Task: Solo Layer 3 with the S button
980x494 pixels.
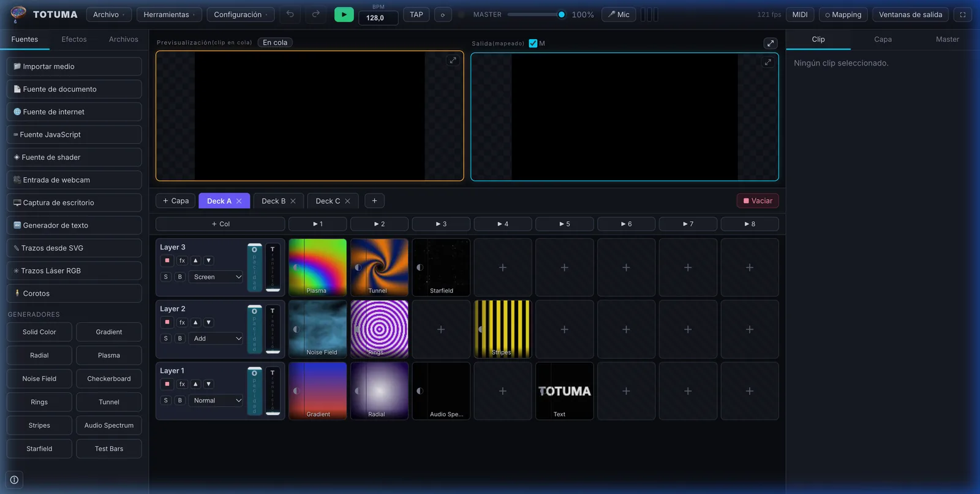Action: (165, 277)
